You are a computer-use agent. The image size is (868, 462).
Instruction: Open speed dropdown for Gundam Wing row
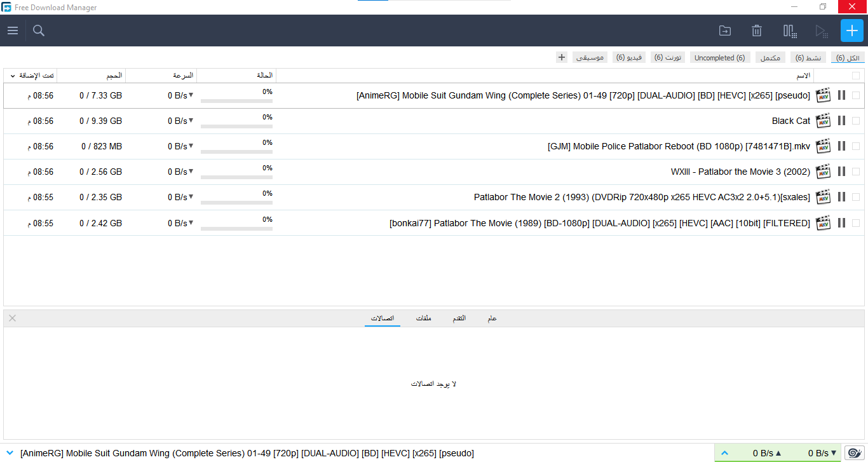191,95
